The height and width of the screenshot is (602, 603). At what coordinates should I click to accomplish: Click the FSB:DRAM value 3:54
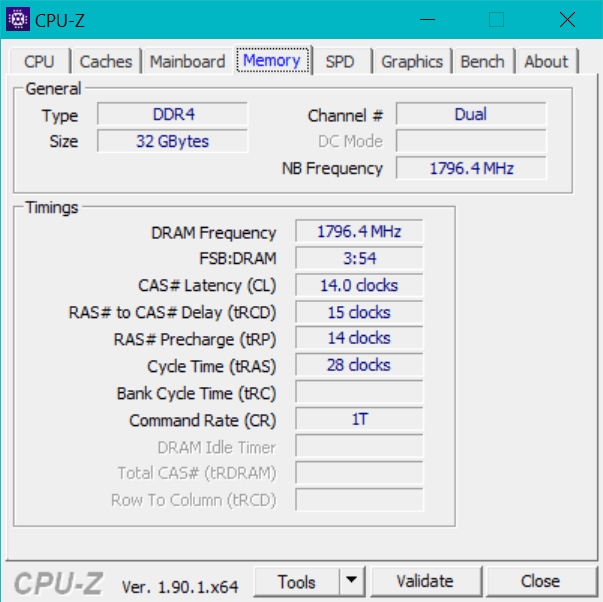[359, 258]
